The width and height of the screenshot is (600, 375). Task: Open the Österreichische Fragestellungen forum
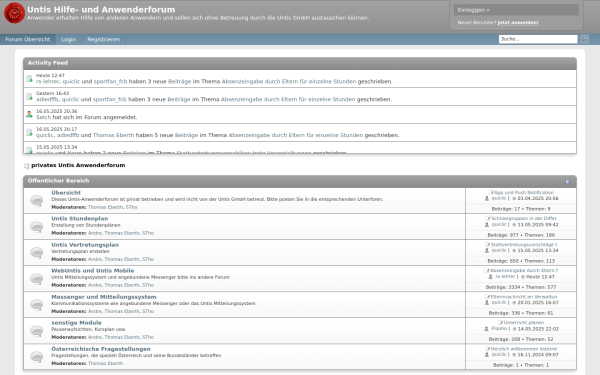[101, 349]
